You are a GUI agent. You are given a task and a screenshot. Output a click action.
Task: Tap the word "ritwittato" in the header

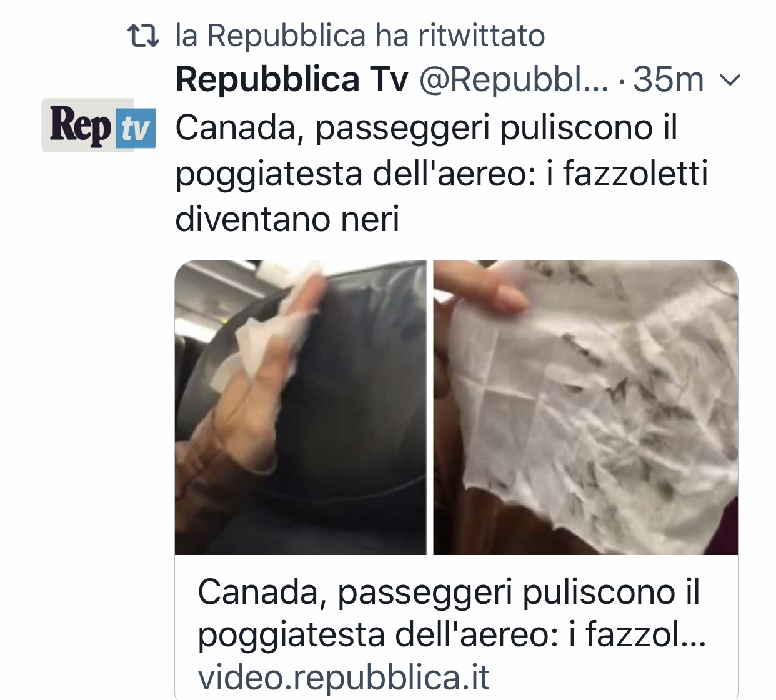click(x=482, y=36)
